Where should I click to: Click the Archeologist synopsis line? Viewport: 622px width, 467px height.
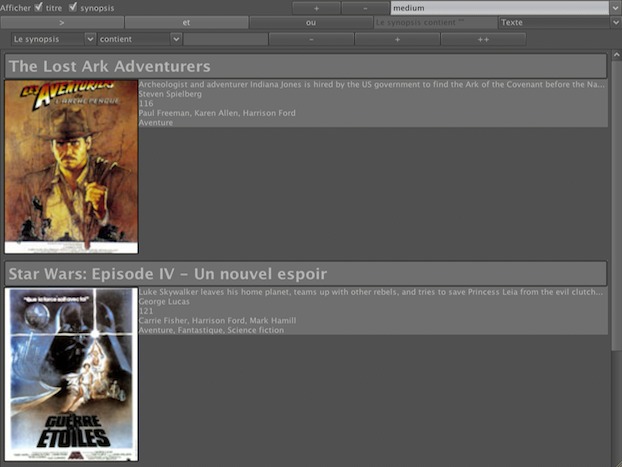[x=372, y=84]
